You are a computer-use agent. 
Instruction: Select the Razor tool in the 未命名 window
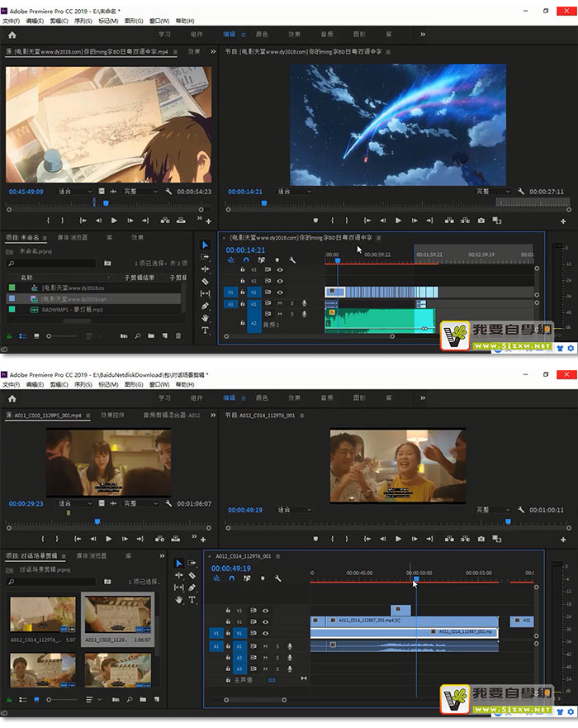(x=205, y=281)
